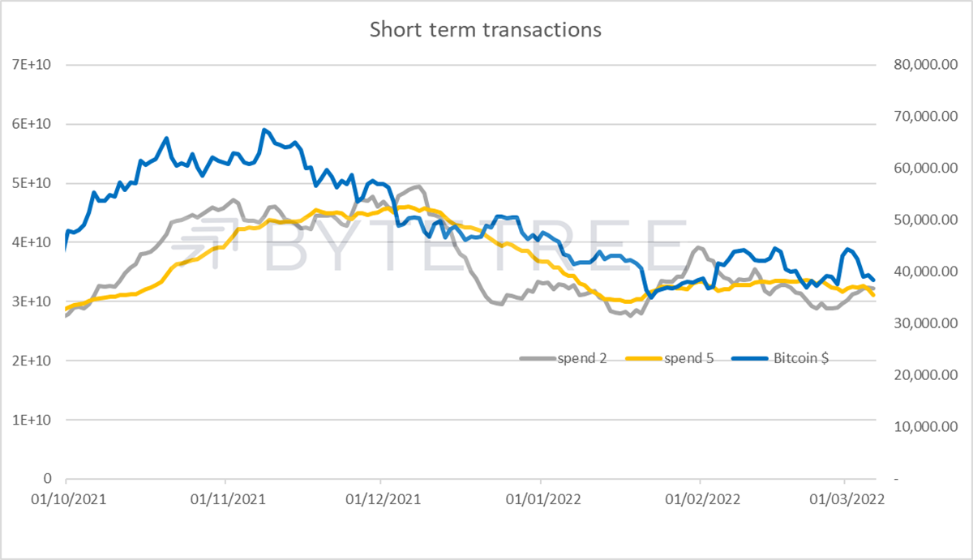This screenshot has height=560, width=973.
Task: Click the blue Bitcoin $ legend line swatch
Action: (749, 358)
